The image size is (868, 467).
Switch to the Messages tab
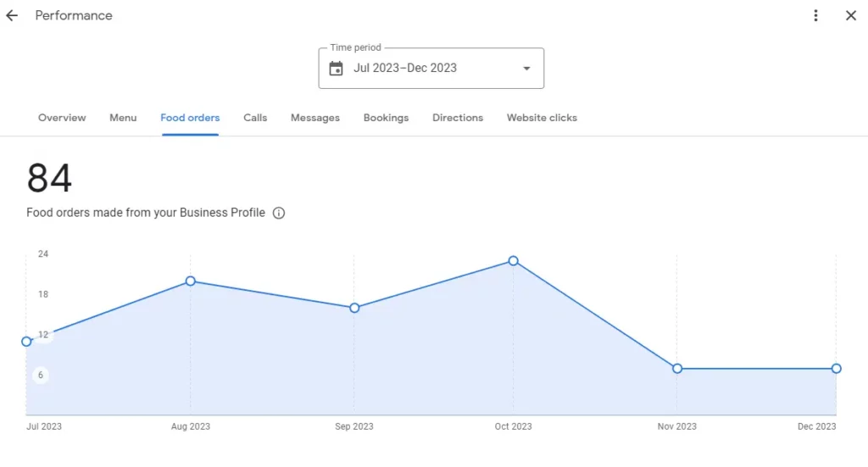315,118
